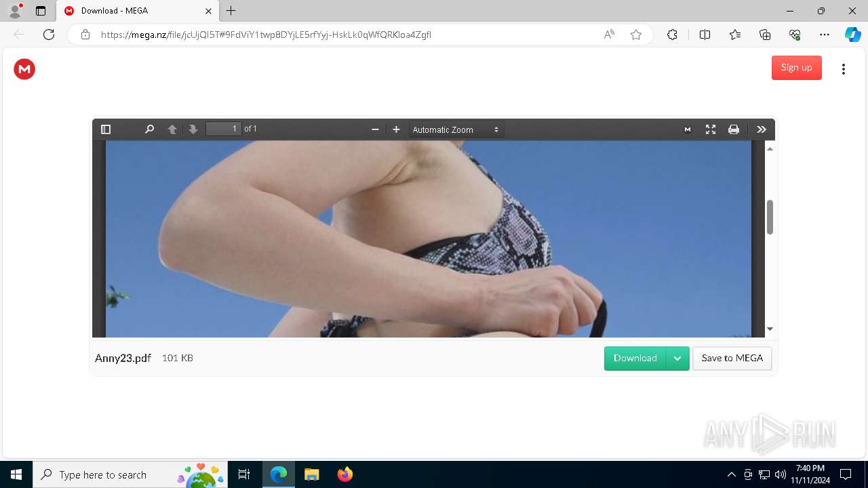Screen dimensions: 868x488
Task: Click the PDF scroll down arrow
Action: (x=770, y=329)
